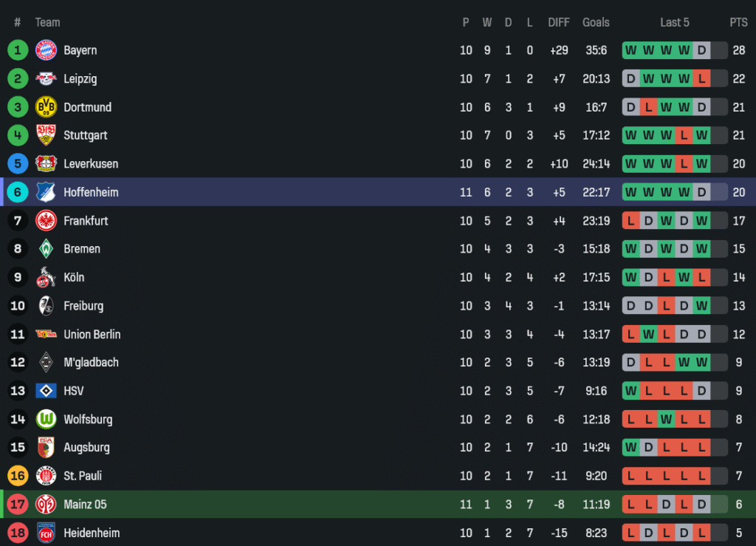
Task: Sort by the DIFF column header
Action: 559,22
